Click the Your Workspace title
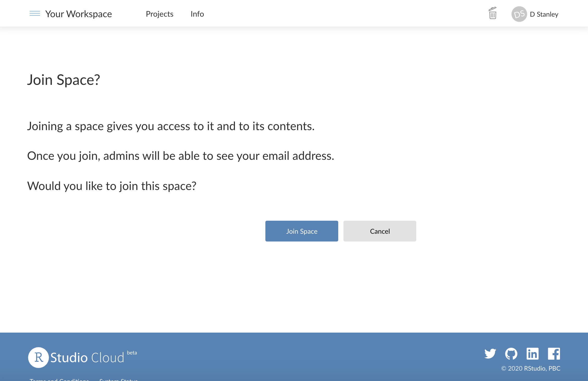This screenshot has width=588, height=381. pos(78,14)
